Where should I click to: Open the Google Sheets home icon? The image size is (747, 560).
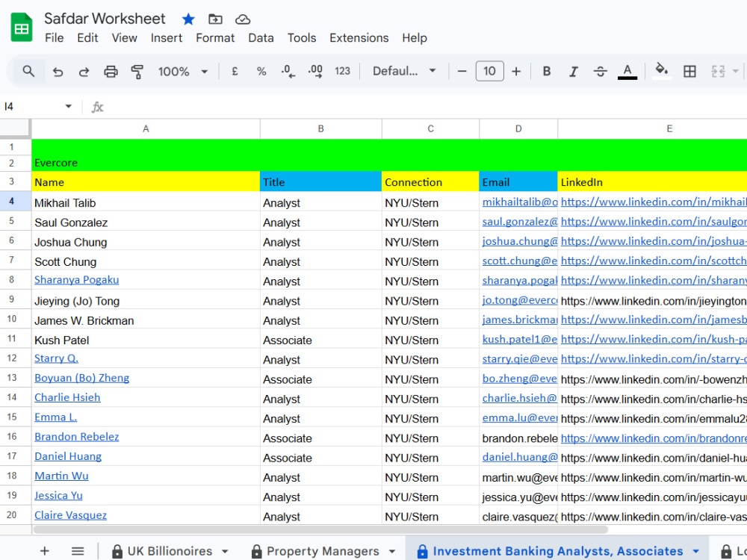(x=22, y=28)
